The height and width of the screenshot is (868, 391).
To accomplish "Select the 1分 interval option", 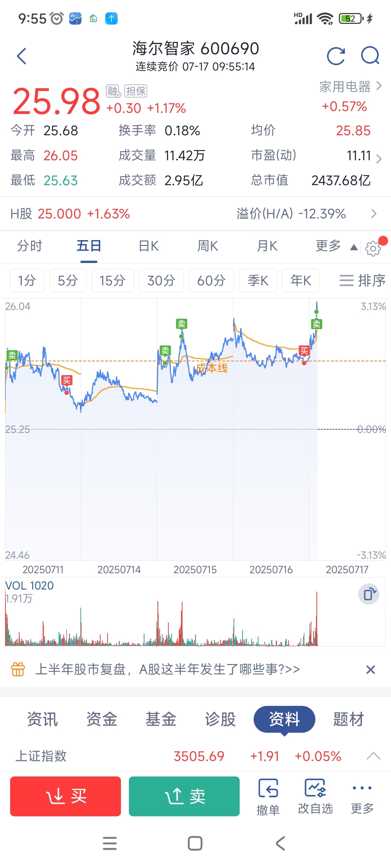I will pos(27,280).
